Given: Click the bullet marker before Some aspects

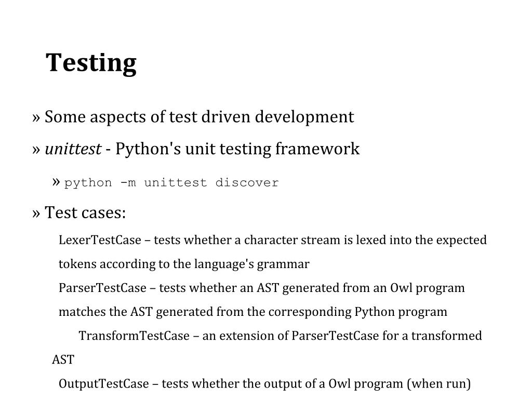Looking at the screenshot, I should (x=36, y=118).
